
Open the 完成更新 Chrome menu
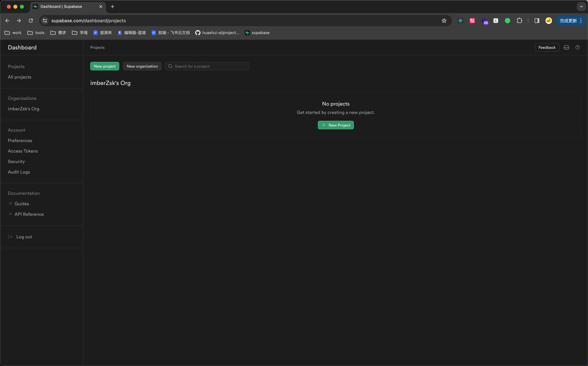[x=571, y=21]
